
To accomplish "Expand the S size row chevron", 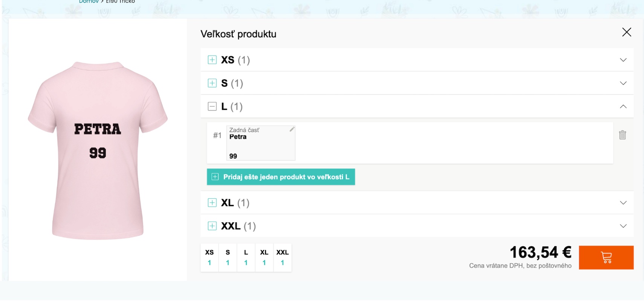I will [623, 83].
